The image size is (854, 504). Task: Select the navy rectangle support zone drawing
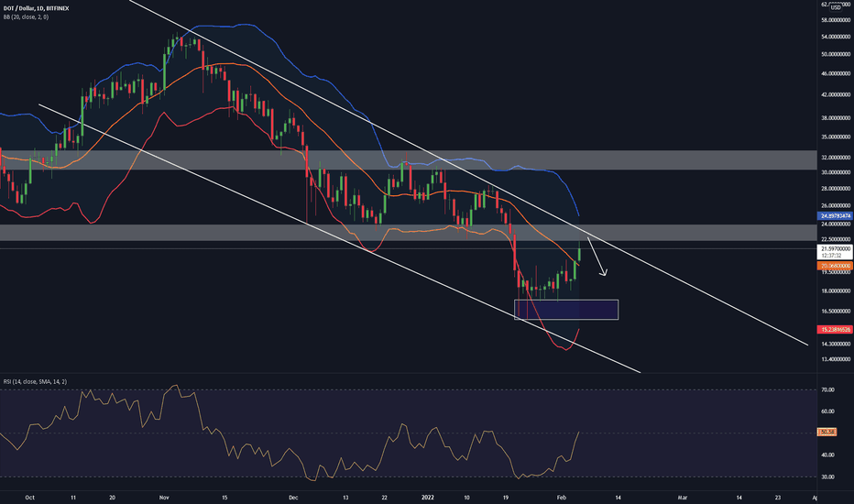coord(566,310)
